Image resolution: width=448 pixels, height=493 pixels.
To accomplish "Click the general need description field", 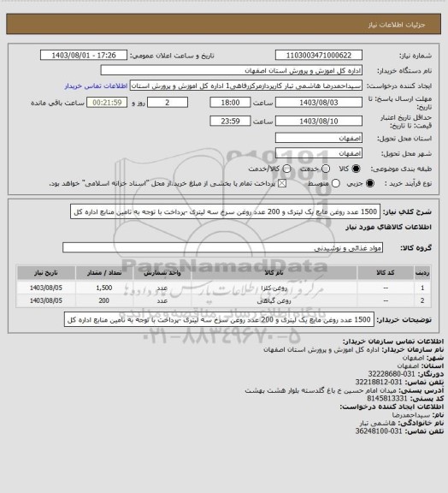I will click(x=225, y=211).
